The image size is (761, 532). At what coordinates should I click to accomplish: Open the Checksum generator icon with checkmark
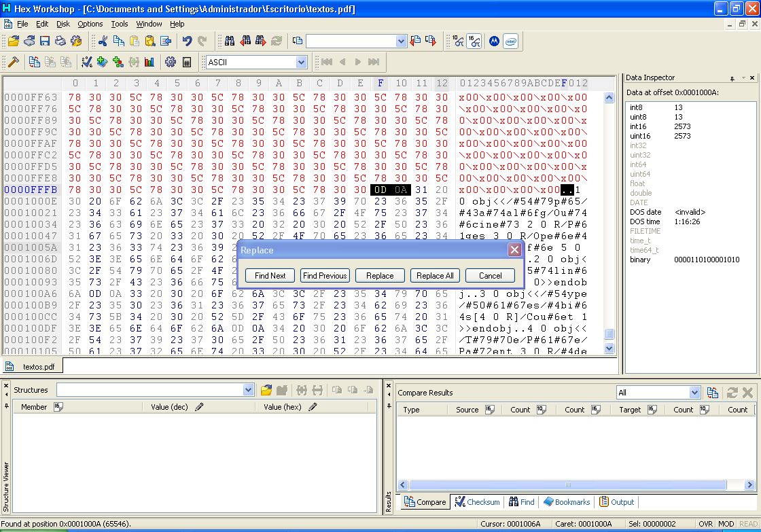87,62
